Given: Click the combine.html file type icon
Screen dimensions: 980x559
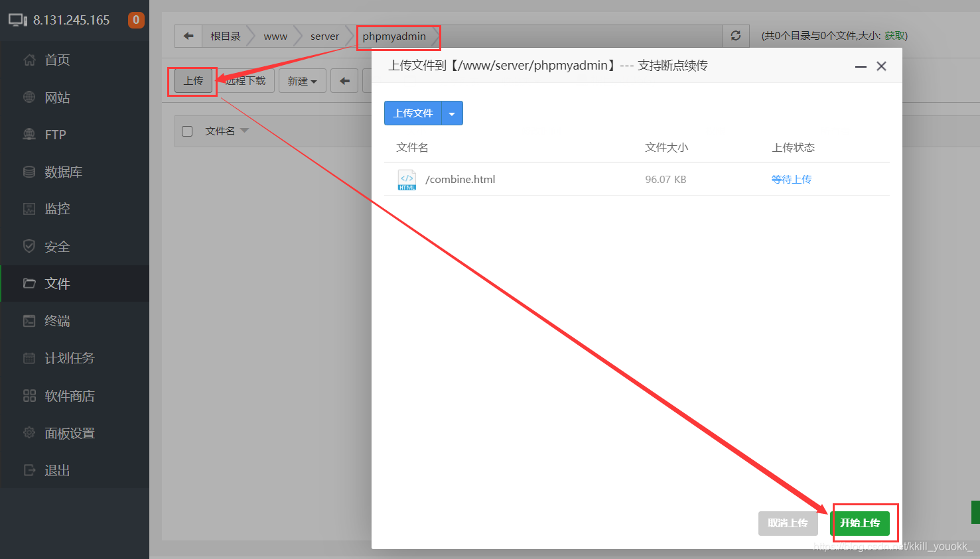Looking at the screenshot, I should (x=407, y=180).
